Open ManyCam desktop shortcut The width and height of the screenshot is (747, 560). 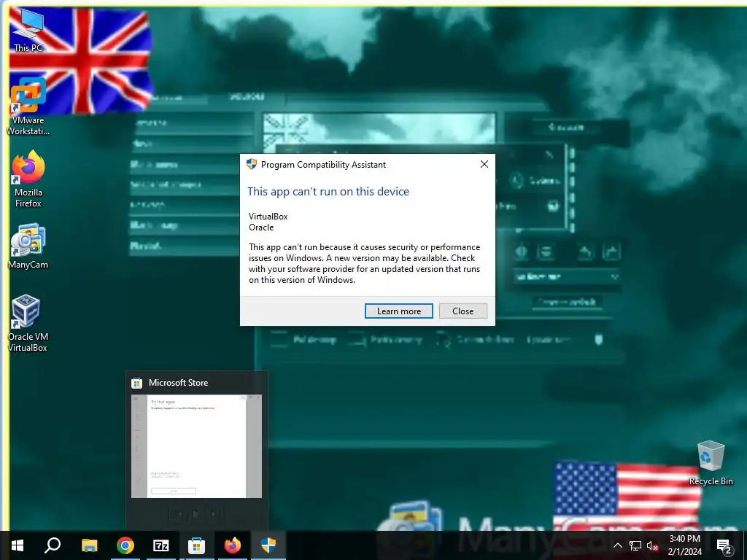pos(28,246)
